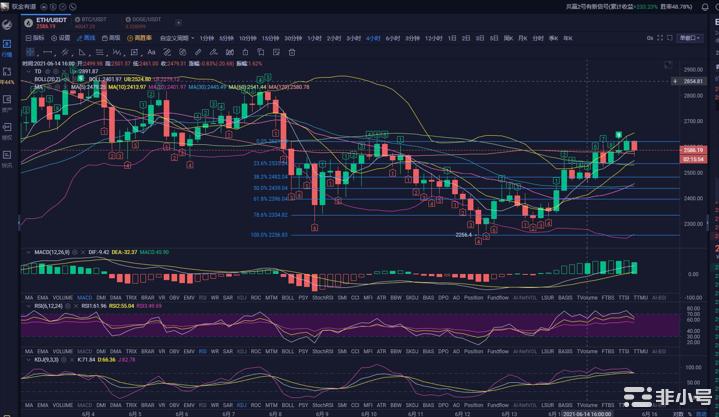Close the MACD indicator panel
719x417 pixels.
[x=83, y=252]
